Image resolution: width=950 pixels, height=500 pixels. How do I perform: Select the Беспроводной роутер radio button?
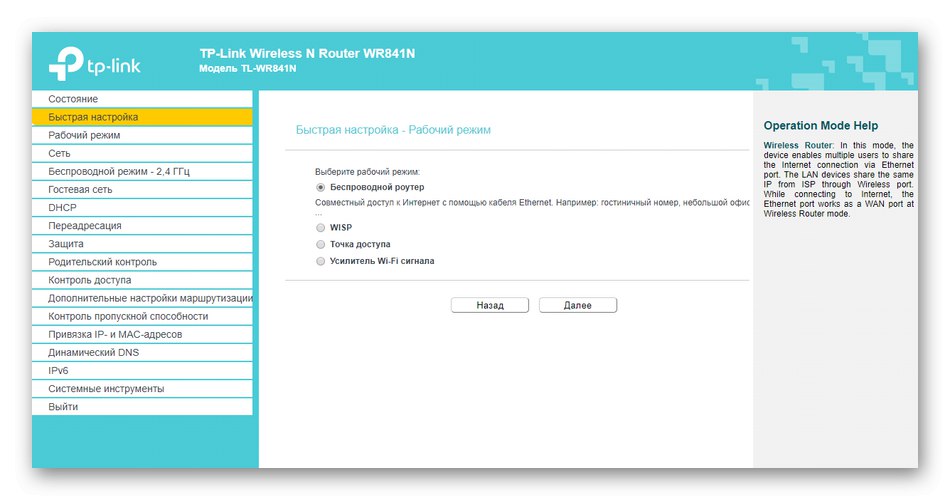(321, 187)
